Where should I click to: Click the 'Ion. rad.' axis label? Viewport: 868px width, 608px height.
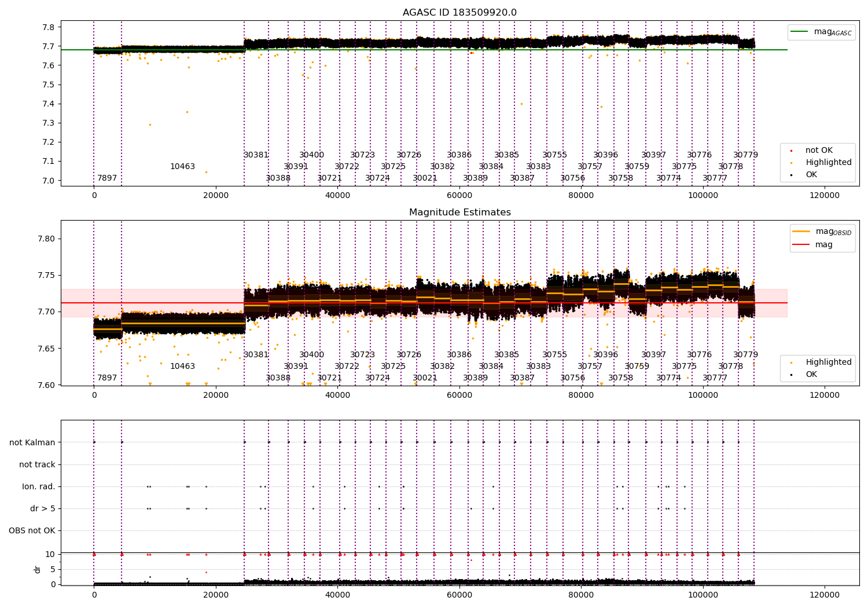[x=39, y=486]
